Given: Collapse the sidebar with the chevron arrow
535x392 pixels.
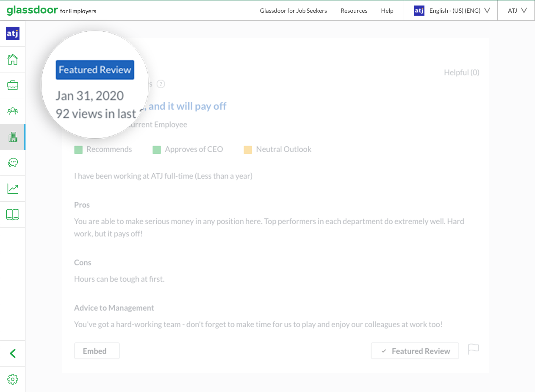Looking at the screenshot, I should 13,353.
